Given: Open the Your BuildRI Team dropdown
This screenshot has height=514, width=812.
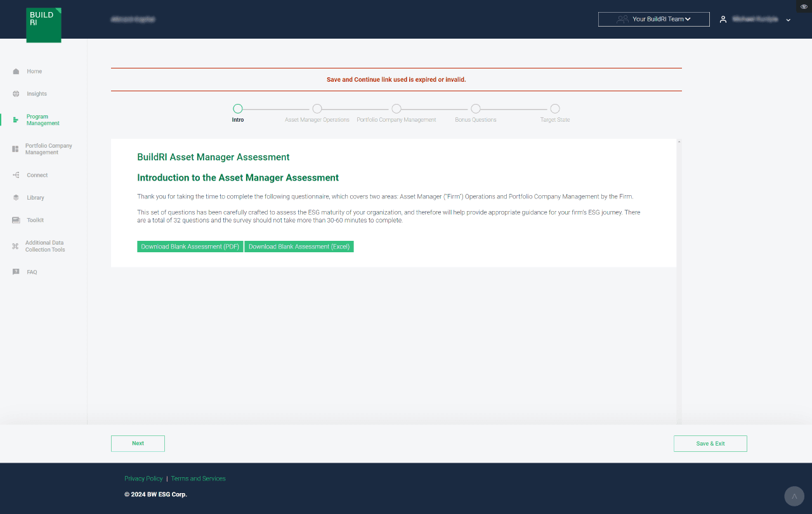Looking at the screenshot, I should pyautogui.click(x=654, y=19).
